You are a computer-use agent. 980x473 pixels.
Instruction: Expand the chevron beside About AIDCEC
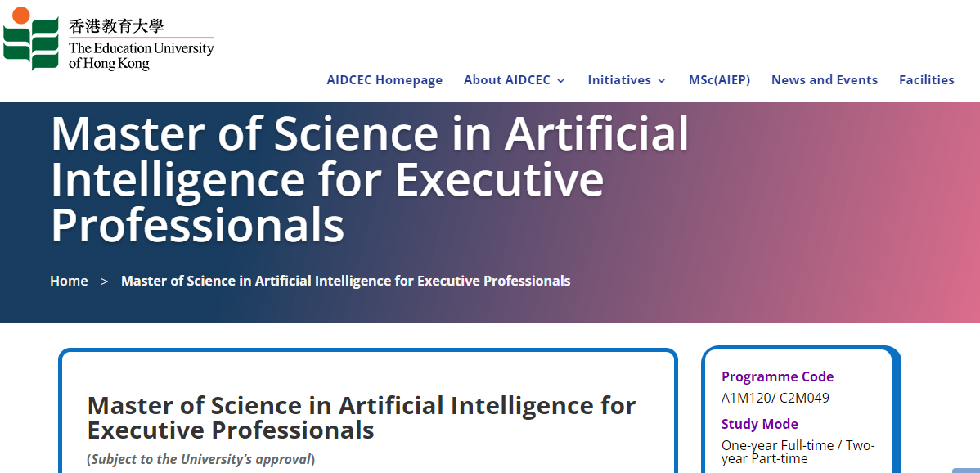pyautogui.click(x=560, y=80)
